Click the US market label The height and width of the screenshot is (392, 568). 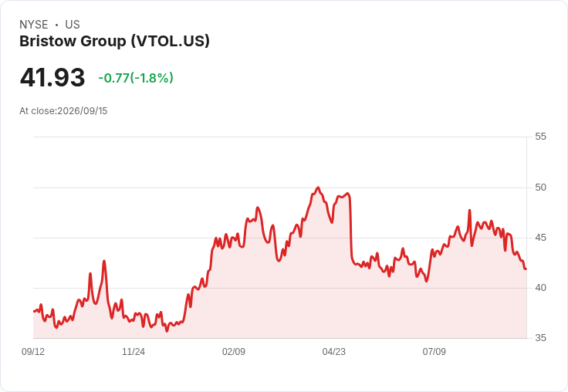point(73,25)
